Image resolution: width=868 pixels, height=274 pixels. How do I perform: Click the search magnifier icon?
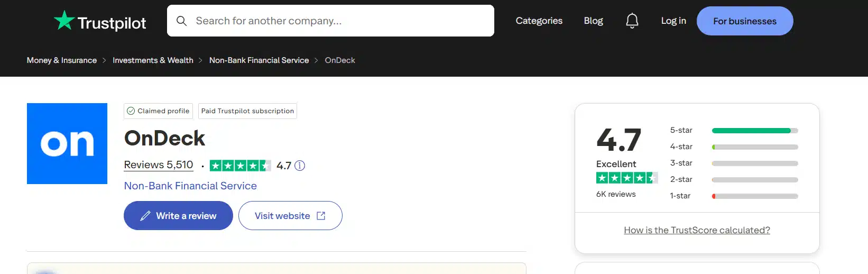(x=181, y=21)
